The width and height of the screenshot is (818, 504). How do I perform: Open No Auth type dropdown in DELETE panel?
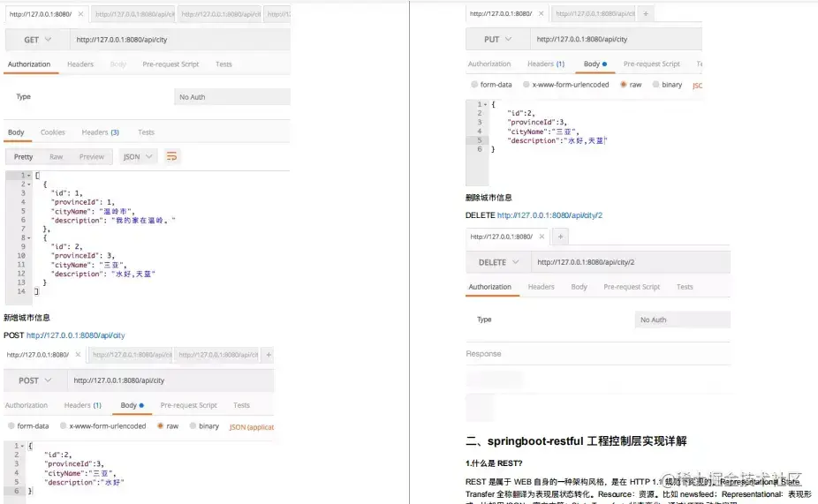[682, 320]
